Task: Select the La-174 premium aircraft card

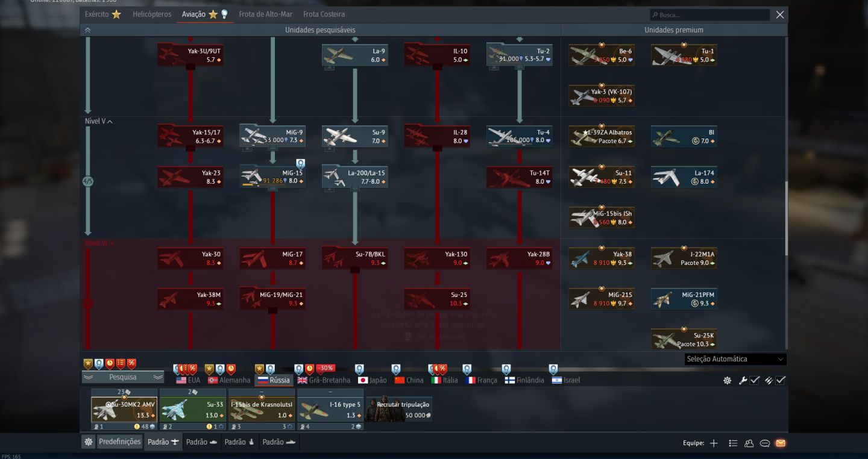Action: point(684,177)
